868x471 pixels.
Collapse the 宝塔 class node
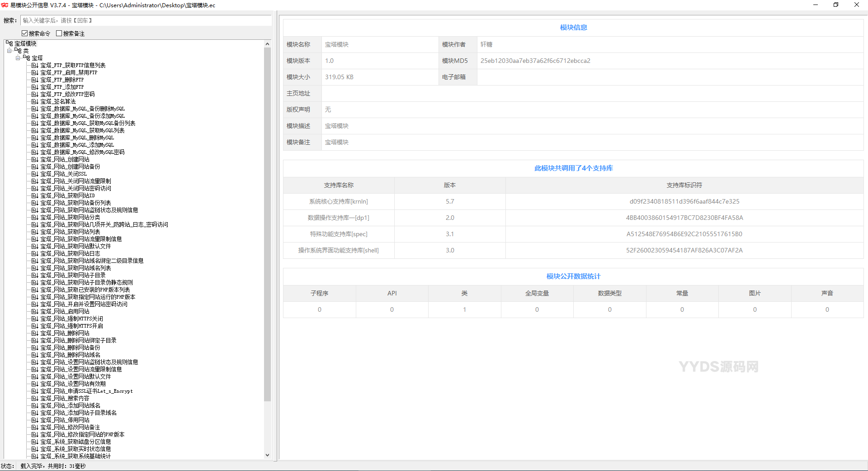[x=18, y=58]
